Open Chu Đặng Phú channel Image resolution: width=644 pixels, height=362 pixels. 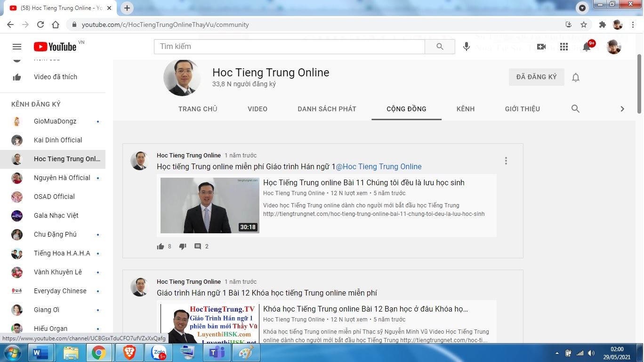click(53, 234)
